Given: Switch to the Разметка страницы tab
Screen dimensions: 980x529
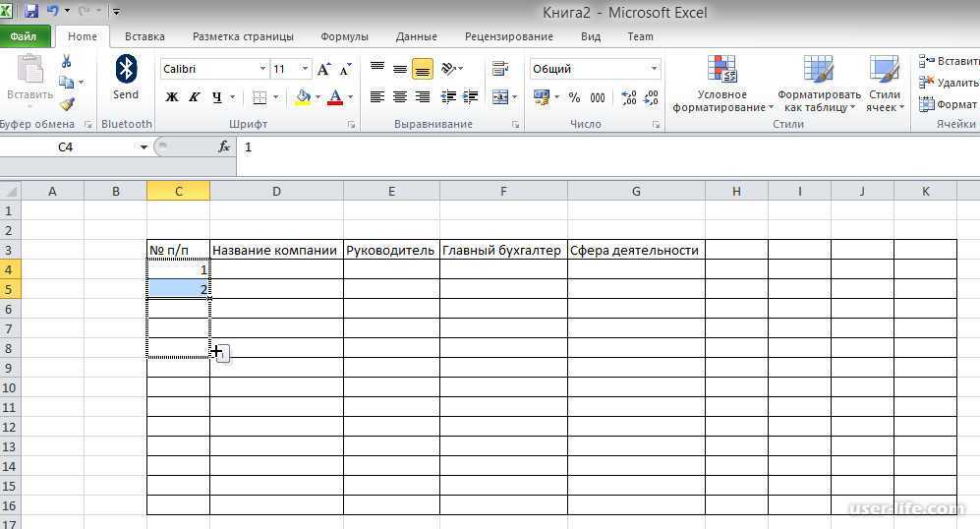Looking at the screenshot, I should (x=243, y=36).
